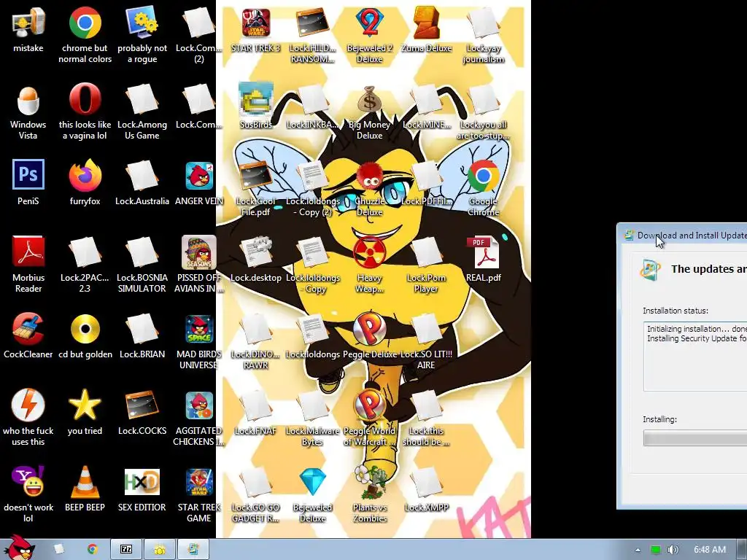Open 'chrome but normal colors' shortcut
The height and width of the screenshot is (560, 747).
click(85, 23)
